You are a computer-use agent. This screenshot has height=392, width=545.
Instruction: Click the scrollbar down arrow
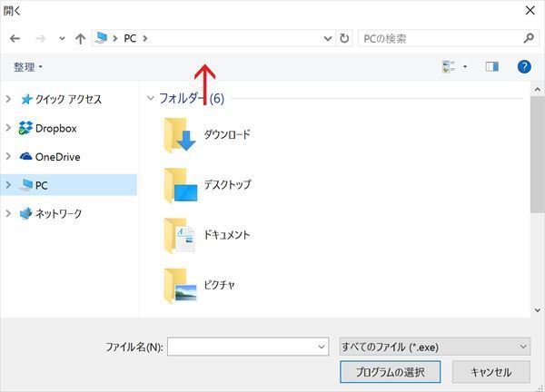(538, 310)
